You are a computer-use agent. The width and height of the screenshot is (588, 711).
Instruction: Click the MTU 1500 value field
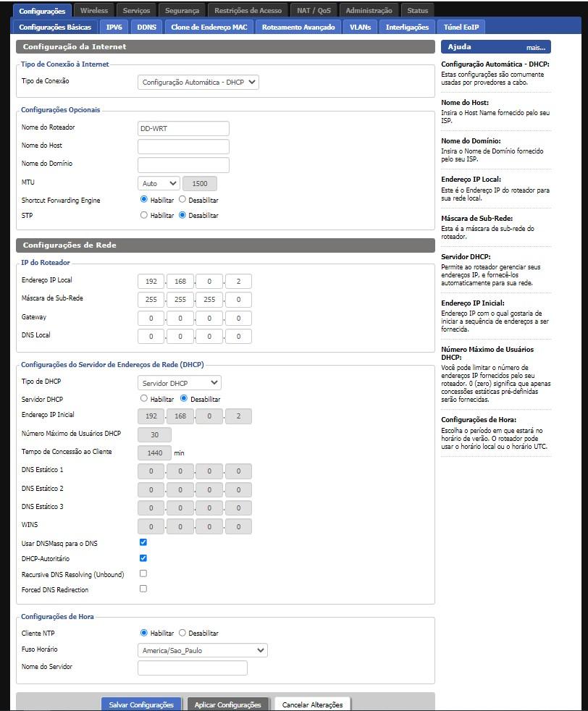click(x=199, y=183)
